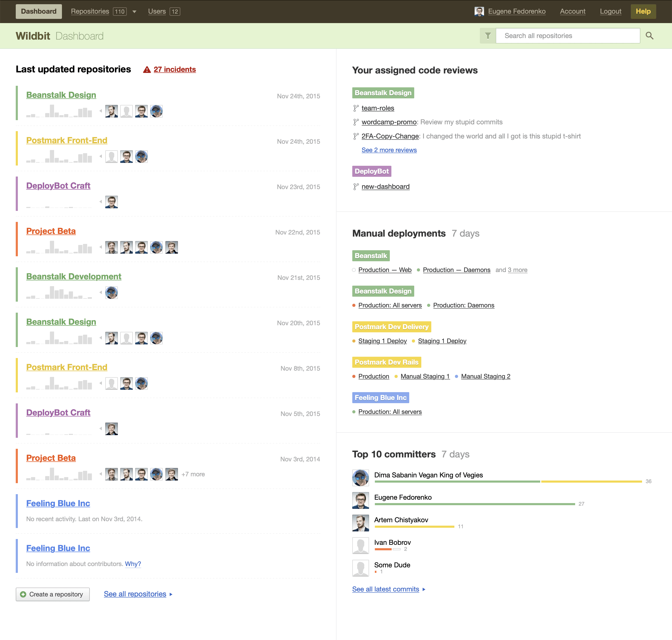Click the Feeling Blue Inc deployments label

click(x=380, y=398)
